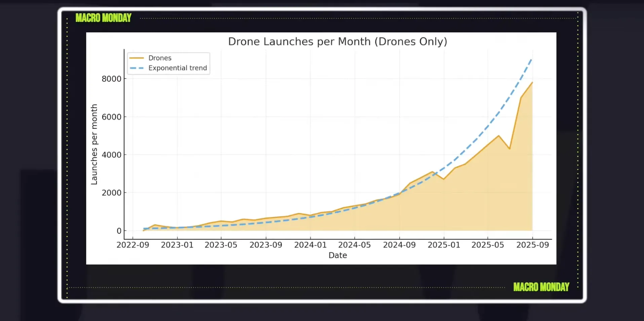Screen dimensions: 644x321
Task: Expand the legend box
Action: (x=168, y=63)
